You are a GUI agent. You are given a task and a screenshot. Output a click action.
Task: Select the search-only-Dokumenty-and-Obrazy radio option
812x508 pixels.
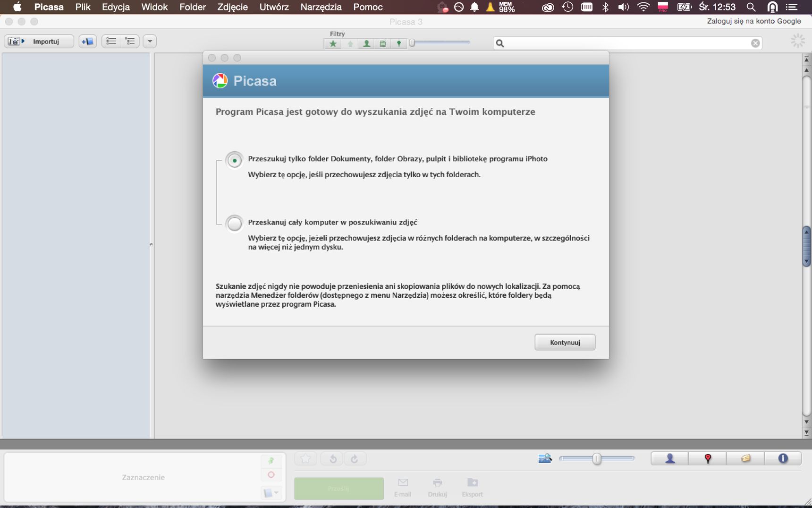235,160
